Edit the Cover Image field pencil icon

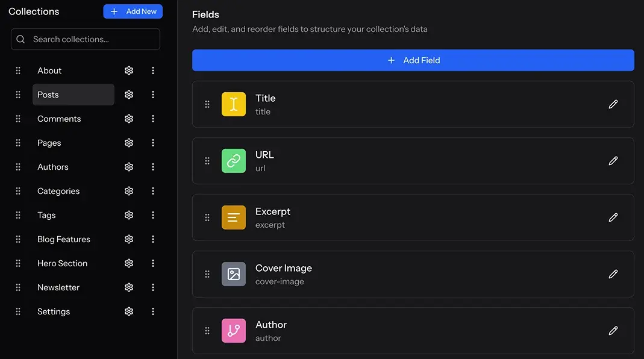click(x=613, y=275)
